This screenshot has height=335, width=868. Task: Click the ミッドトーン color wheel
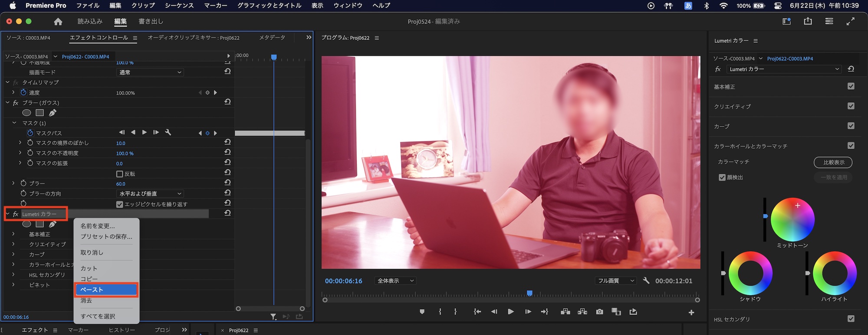(792, 219)
